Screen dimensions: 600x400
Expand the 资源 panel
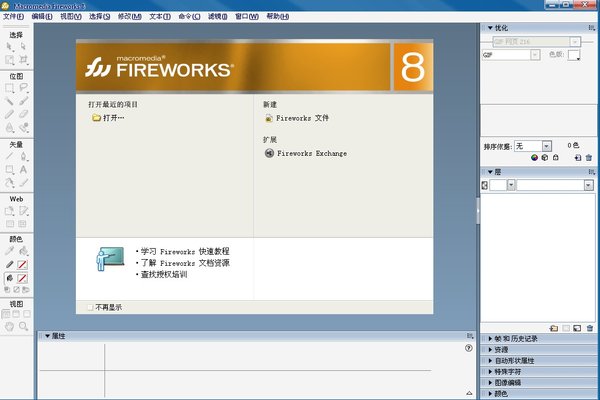[490, 349]
